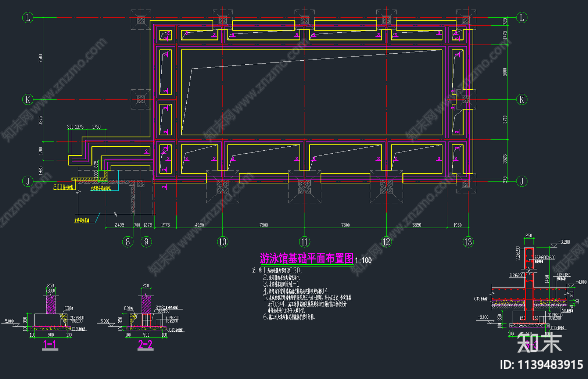Pick the right axis bubble labeled J
The height and width of the screenshot is (379, 588).
(522, 181)
